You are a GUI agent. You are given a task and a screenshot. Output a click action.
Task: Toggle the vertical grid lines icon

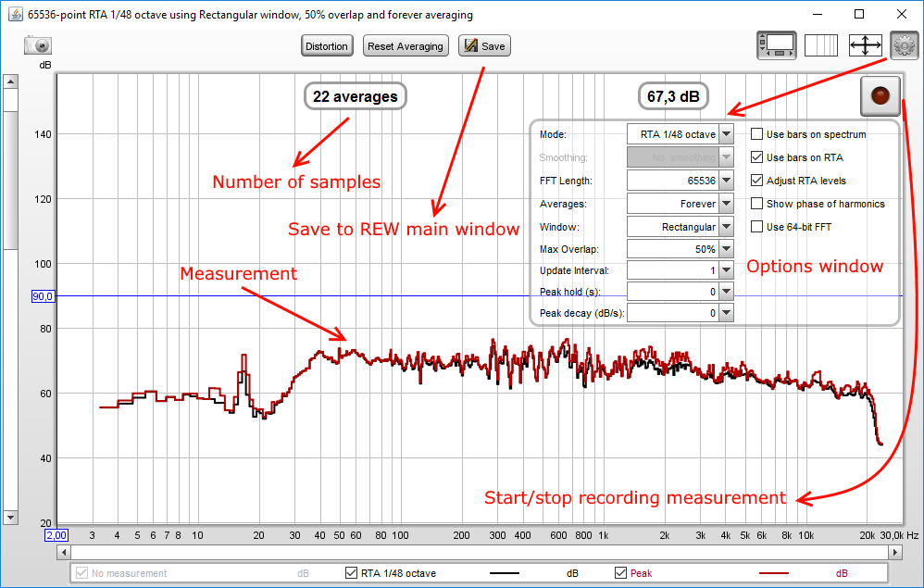(x=820, y=45)
